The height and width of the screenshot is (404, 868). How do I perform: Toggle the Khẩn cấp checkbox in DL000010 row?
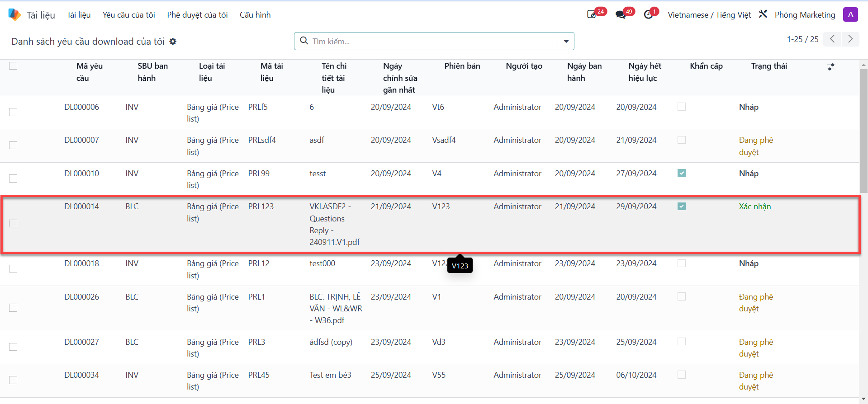pyautogui.click(x=682, y=173)
